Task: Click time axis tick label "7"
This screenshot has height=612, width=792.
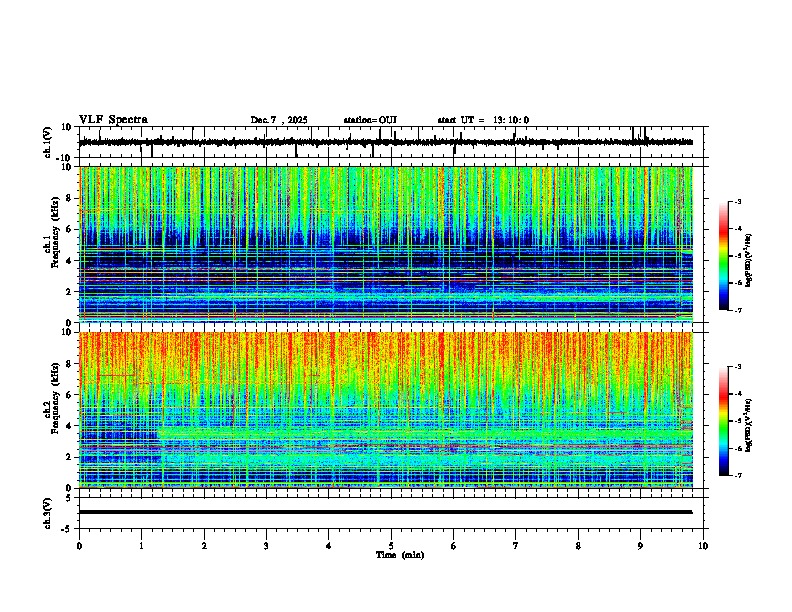Action: (x=516, y=546)
